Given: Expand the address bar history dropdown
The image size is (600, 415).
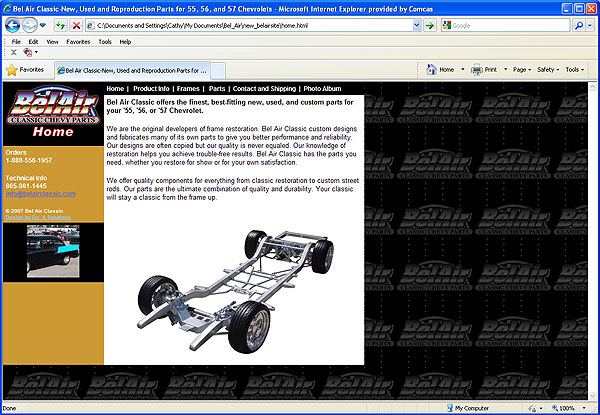Looking at the screenshot, I should 417,26.
